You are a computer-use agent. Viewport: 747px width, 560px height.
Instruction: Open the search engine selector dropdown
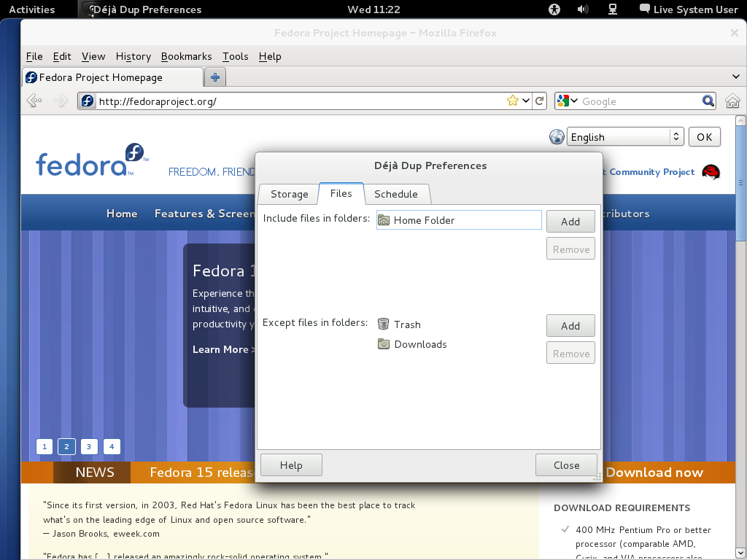[x=568, y=101]
